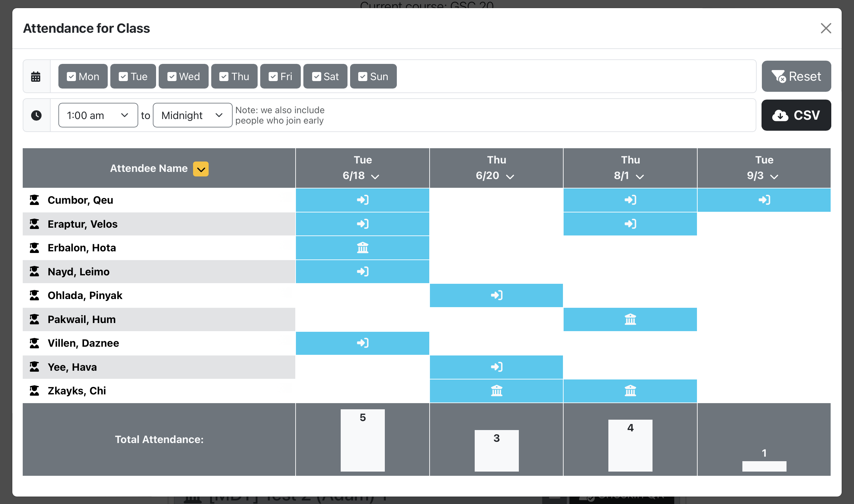Click Eraptur, Velos sign-in icon for Thu 8/1
This screenshot has height=504, width=854.
click(x=630, y=224)
